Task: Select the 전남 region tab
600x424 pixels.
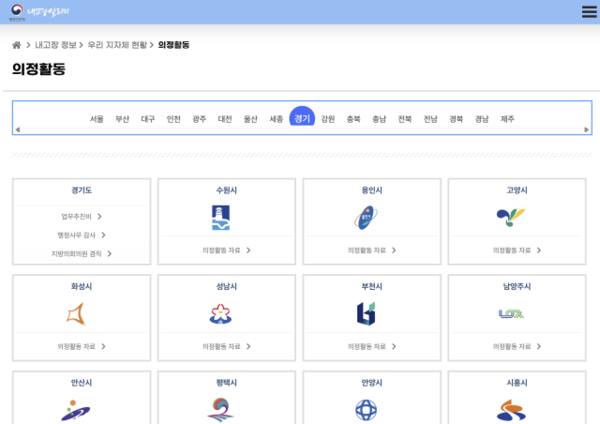Action: point(430,119)
